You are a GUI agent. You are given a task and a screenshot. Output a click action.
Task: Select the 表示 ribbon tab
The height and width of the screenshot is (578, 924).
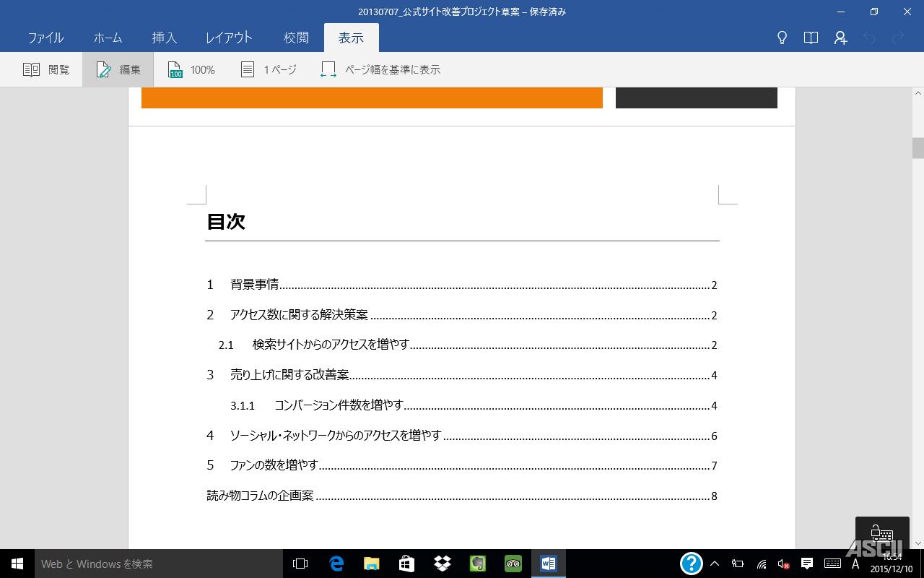(351, 38)
